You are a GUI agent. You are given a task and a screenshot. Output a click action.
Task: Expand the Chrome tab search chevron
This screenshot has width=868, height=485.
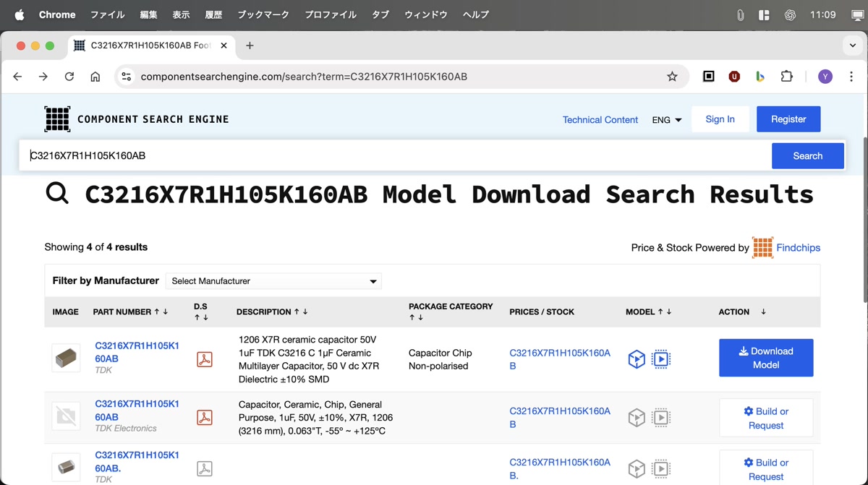[x=853, y=46]
